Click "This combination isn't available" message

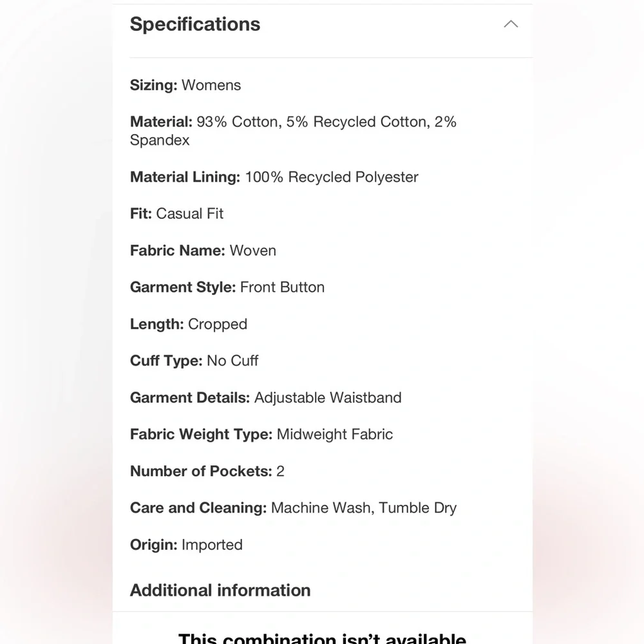tap(323, 638)
